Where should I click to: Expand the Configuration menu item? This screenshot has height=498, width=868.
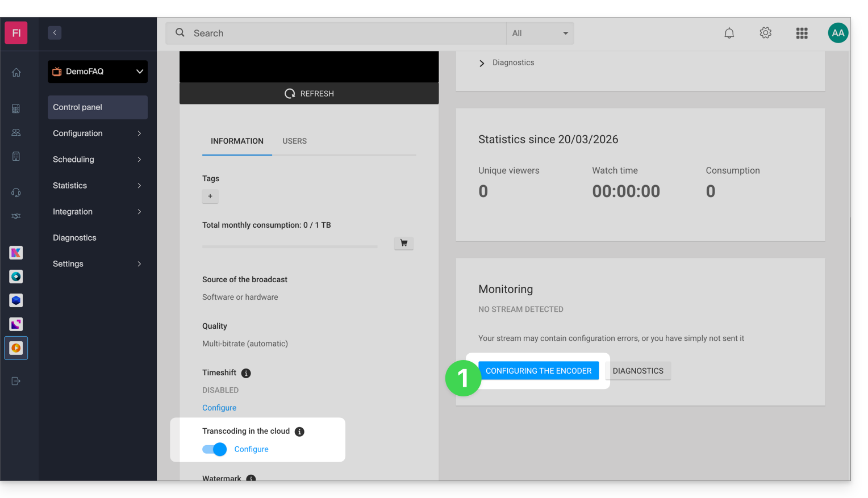coord(97,133)
